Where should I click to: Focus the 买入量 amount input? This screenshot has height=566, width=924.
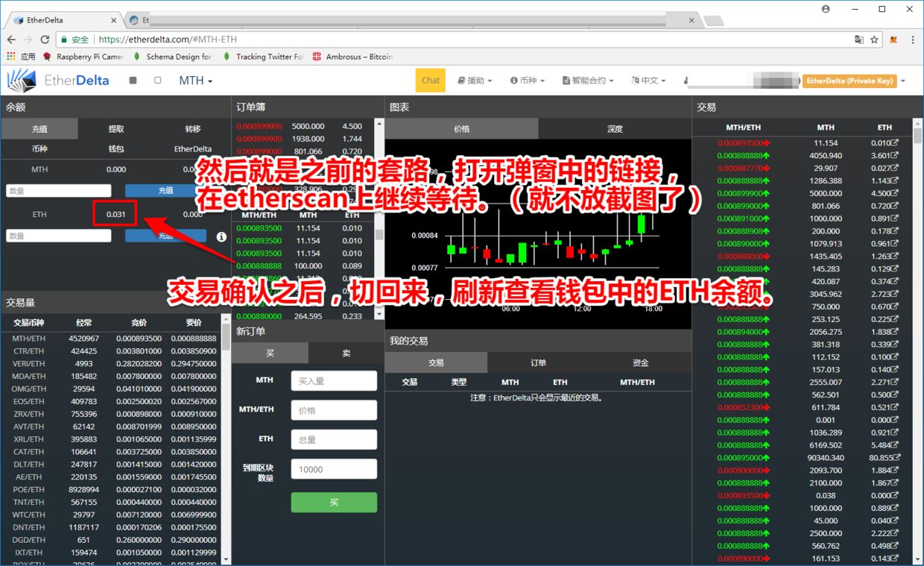[x=334, y=381]
